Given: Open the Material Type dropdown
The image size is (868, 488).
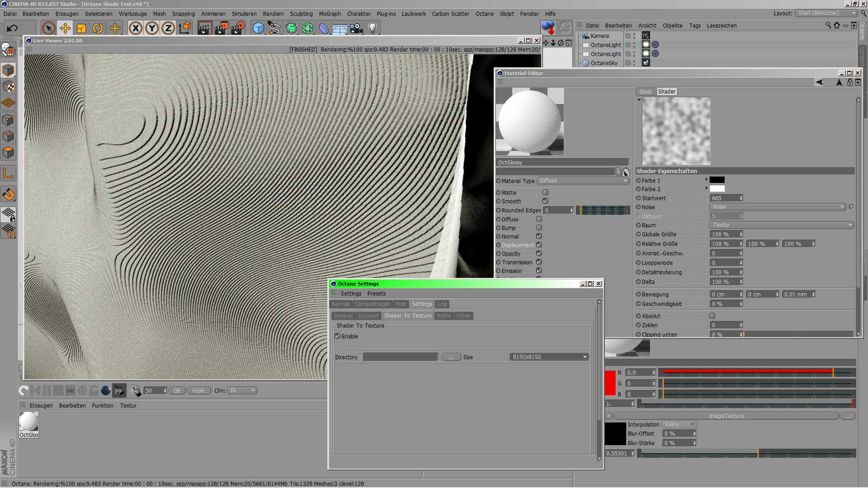Looking at the screenshot, I should pyautogui.click(x=583, y=181).
